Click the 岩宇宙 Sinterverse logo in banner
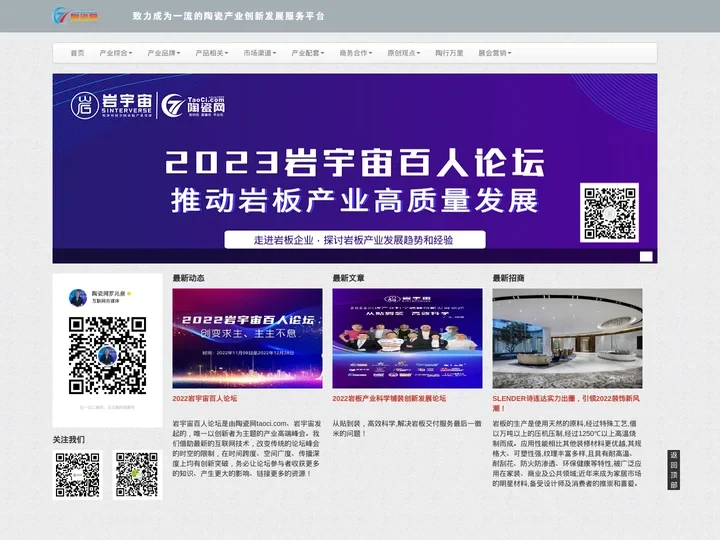Viewport: 720px width, 540px height. [112, 105]
